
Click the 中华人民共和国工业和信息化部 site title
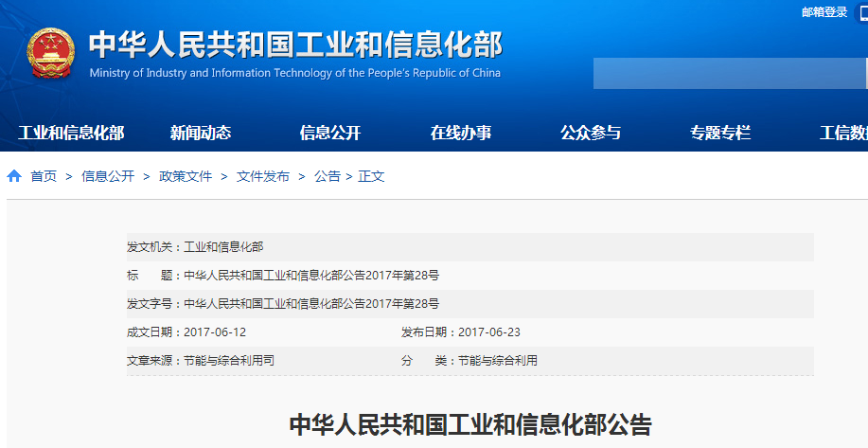(x=294, y=45)
